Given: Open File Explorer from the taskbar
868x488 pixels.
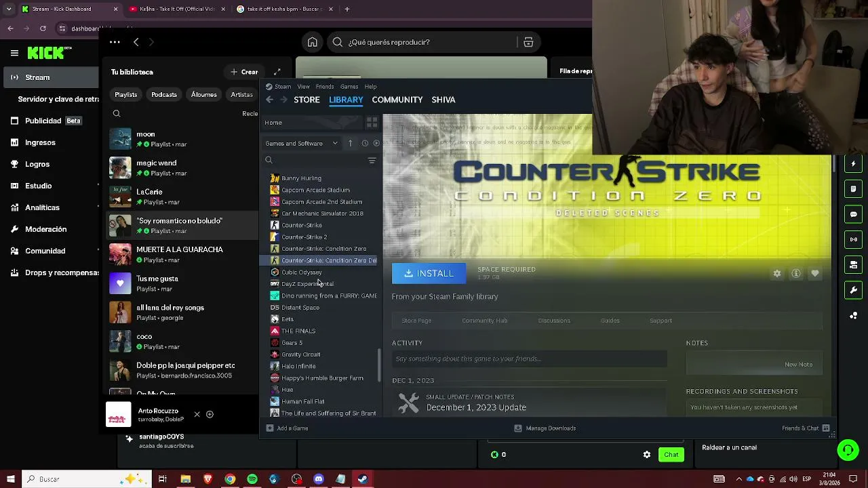Looking at the screenshot, I should click(x=186, y=479).
